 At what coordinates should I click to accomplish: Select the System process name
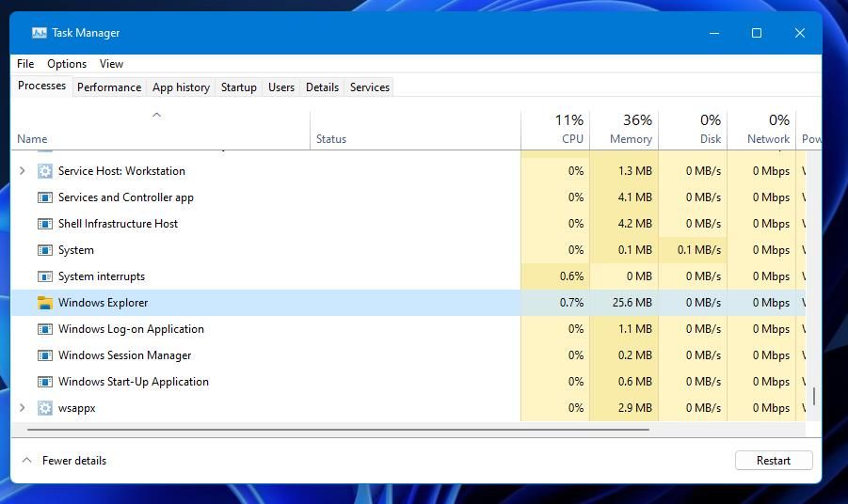click(x=75, y=250)
